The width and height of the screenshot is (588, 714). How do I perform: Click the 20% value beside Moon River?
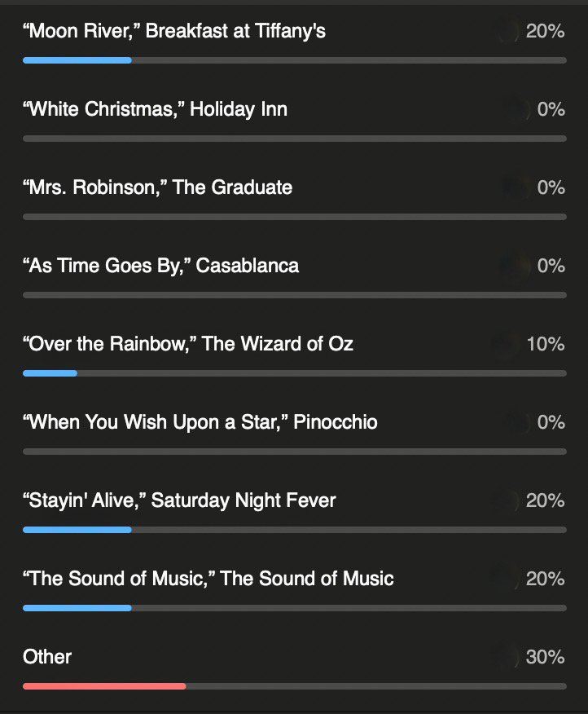(x=545, y=32)
